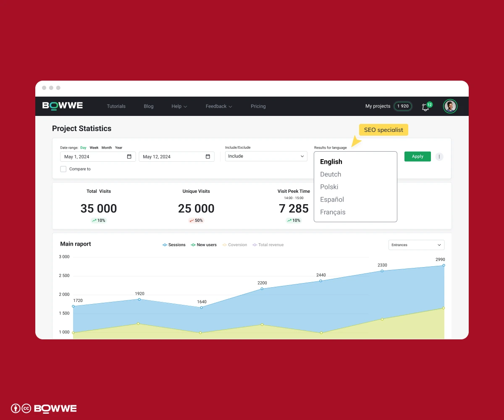
Task: Click the Project Statistics heading
Action: 82,129
